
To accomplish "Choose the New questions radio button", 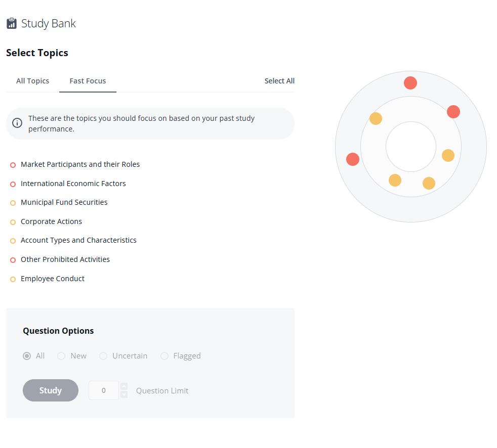I will point(61,356).
